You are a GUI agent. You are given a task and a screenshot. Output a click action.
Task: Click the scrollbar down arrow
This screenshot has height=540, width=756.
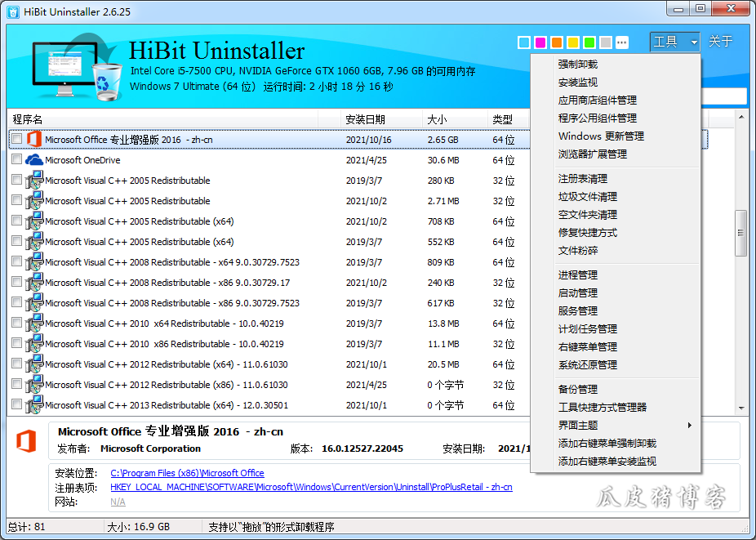click(741, 408)
